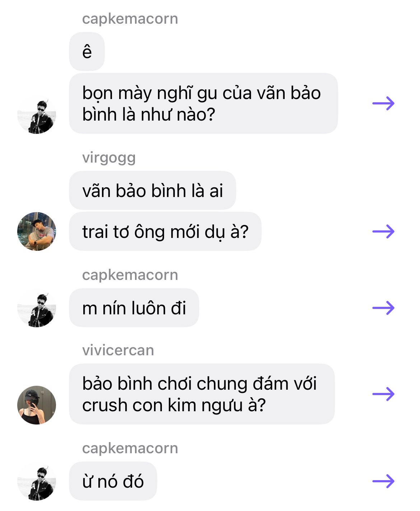Open vivicercan's profile picture

click(x=37, y=405)
